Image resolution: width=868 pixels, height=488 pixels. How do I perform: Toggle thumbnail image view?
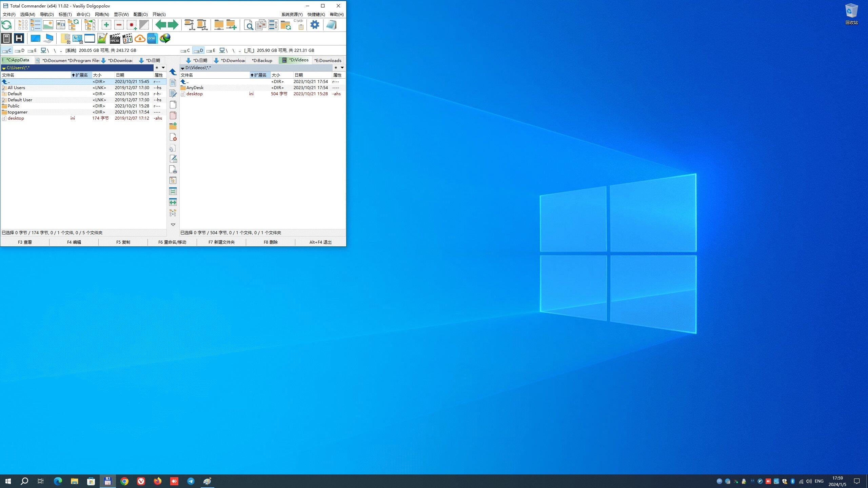tap(48, 25)
